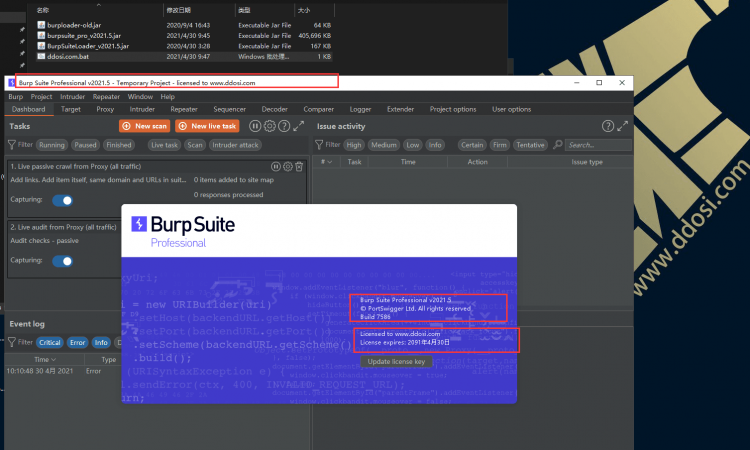This screenshot has width=750, height=450.
Task: Open settings for Live passive crawl task
Action: click(x=287, y=166)
